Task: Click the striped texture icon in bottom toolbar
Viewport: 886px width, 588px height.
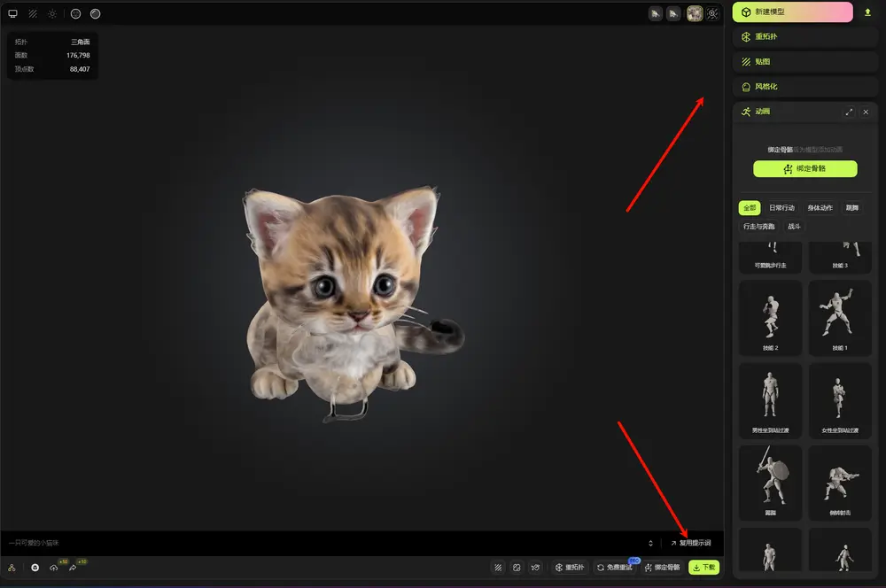Action: [x=499, y=568]
